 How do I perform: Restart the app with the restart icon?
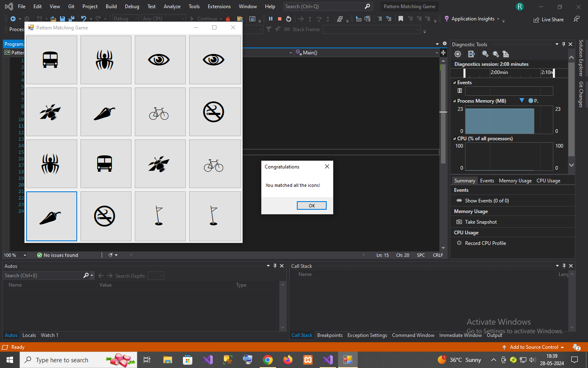[288, 18]
